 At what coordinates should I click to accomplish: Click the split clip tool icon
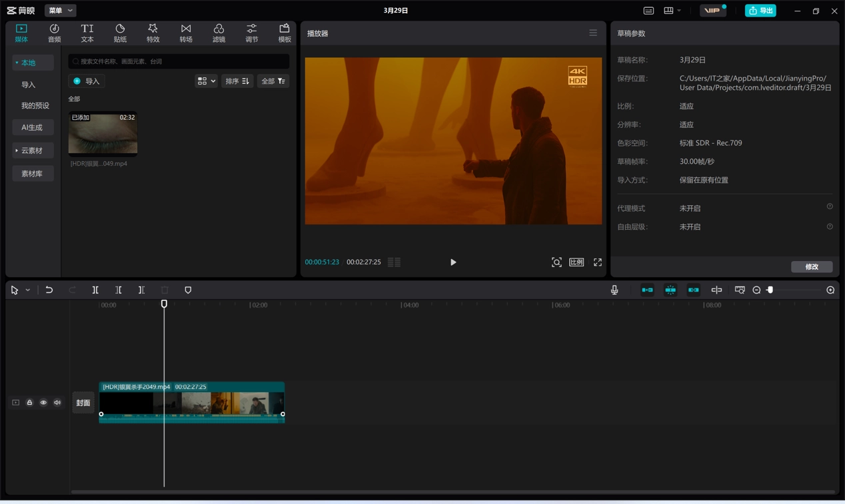point(95,290)
